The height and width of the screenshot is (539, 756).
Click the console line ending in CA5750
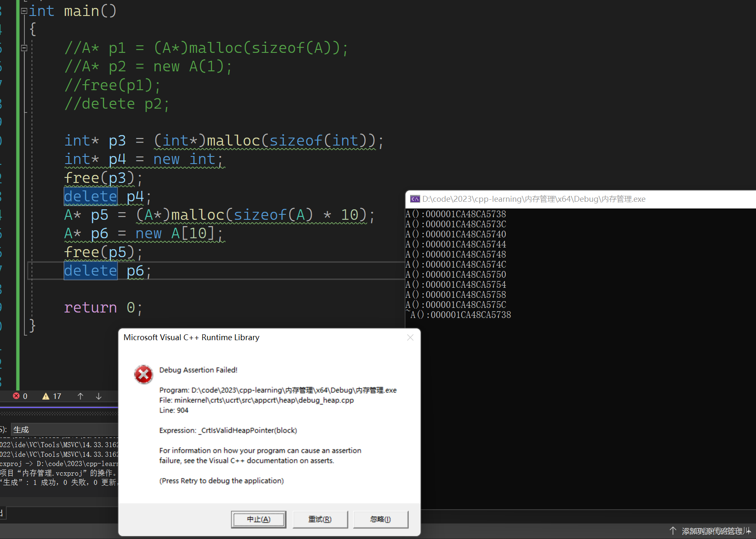pyautogui.click(x=456, y=274)
